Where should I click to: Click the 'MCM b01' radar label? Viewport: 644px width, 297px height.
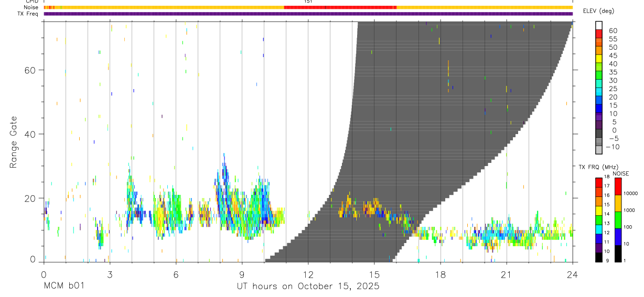pyautogui.click(x=63, y=287)
